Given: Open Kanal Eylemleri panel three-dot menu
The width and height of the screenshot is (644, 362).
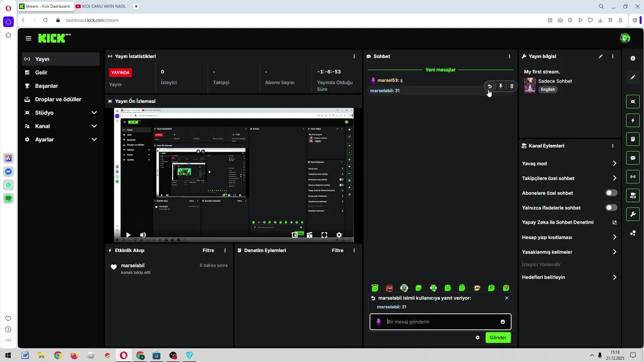Looking at the screenshot, I should pos(613,146).
